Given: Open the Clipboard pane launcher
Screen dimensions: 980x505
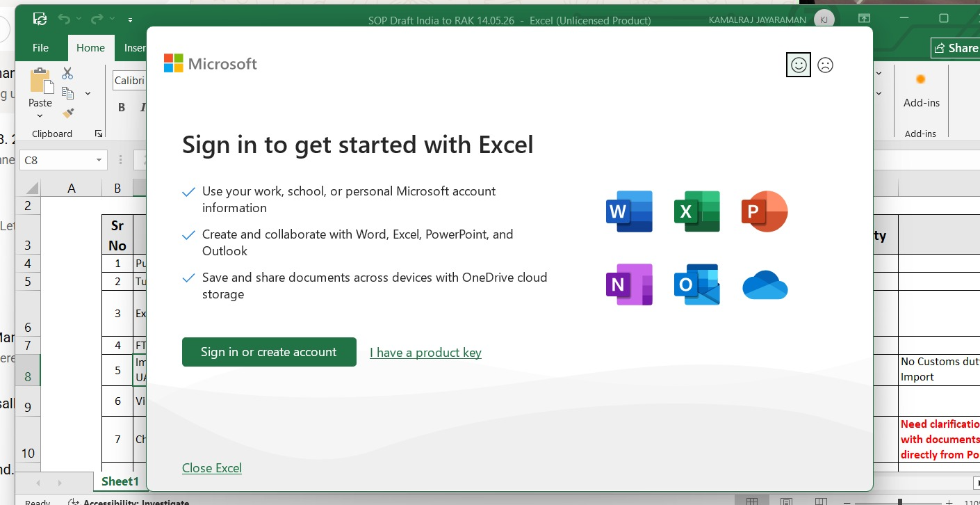Looking at the screenshot, I should point(98,134).
